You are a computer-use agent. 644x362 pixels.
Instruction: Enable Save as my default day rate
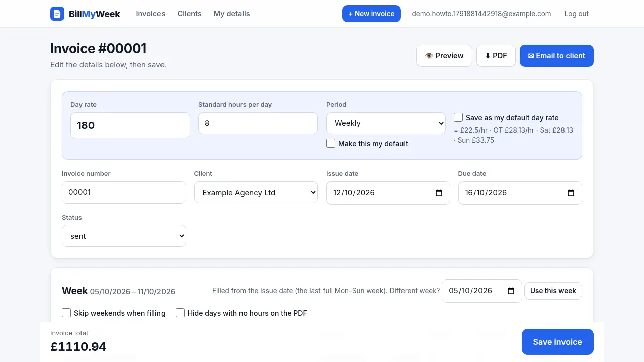pos(458,117)
